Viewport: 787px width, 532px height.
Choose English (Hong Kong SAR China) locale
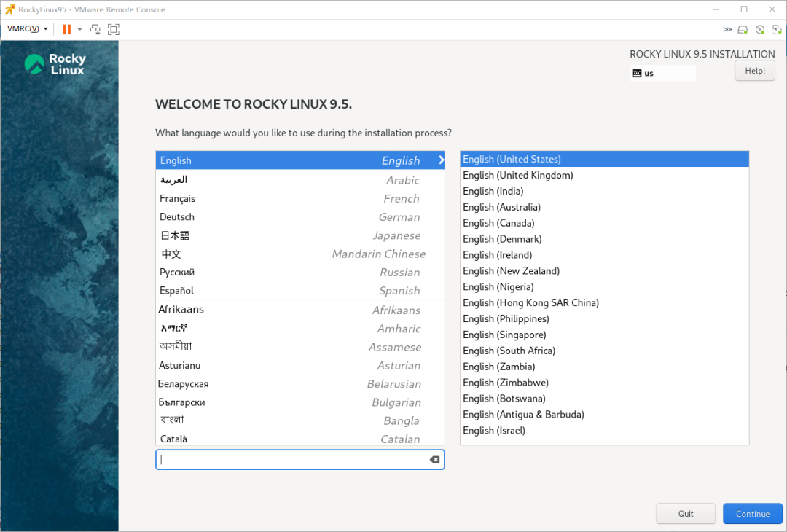[x=604, y=303]
